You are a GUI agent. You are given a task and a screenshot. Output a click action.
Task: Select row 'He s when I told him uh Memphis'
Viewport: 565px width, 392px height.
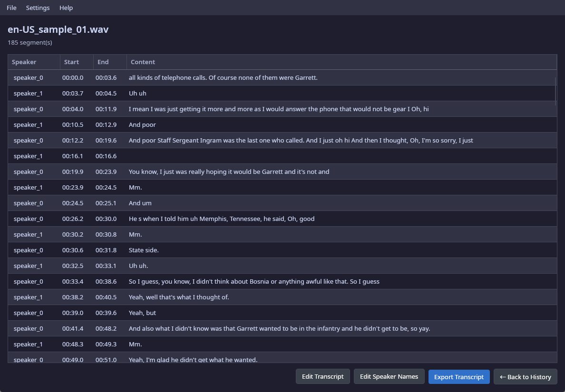(x=282, y=219)
